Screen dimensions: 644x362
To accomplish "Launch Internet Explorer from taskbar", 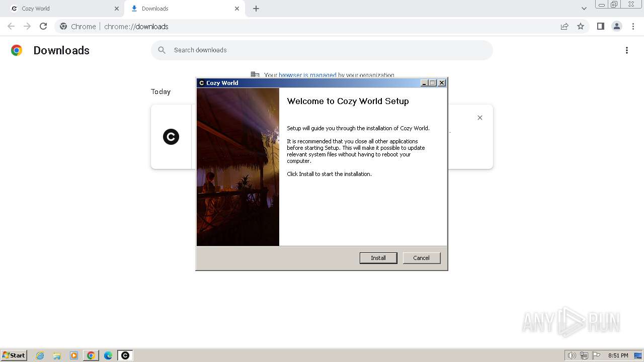I will pyautogui.click(x=40, y=355).
